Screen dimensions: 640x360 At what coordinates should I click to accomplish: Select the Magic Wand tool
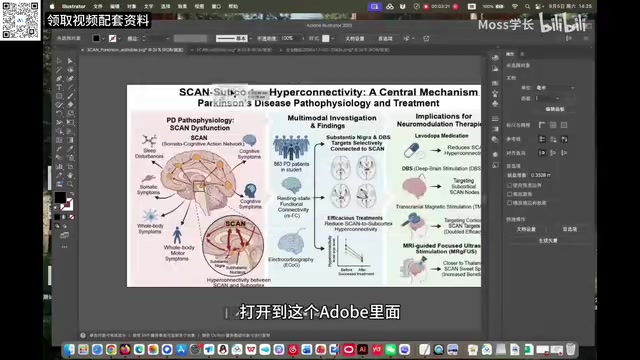tap(59, 70)
